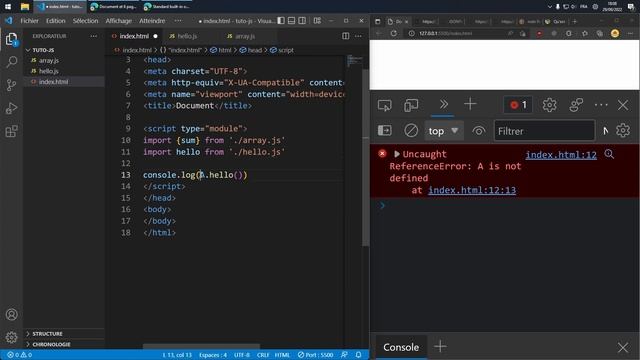Open the customize layout icon

coord(317,20)
